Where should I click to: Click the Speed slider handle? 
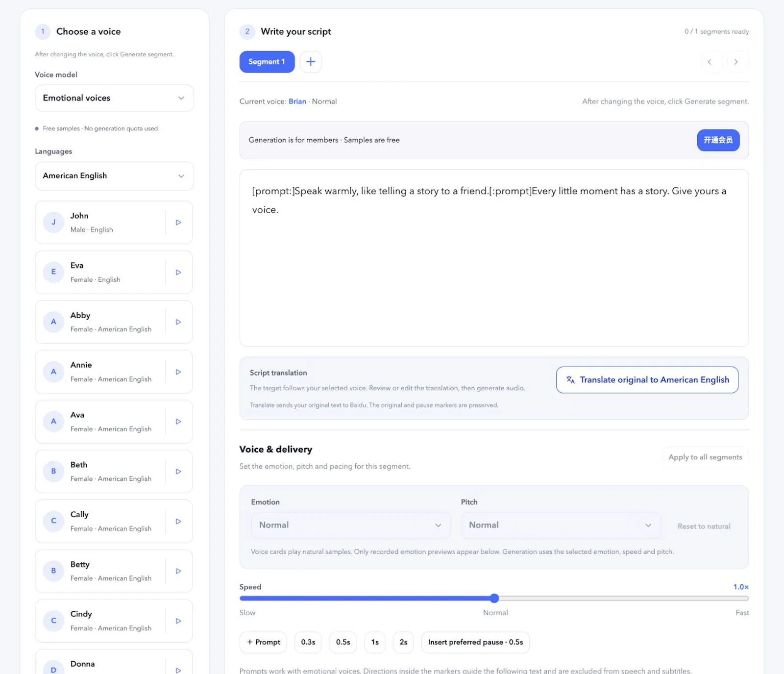tap(494, 598)
